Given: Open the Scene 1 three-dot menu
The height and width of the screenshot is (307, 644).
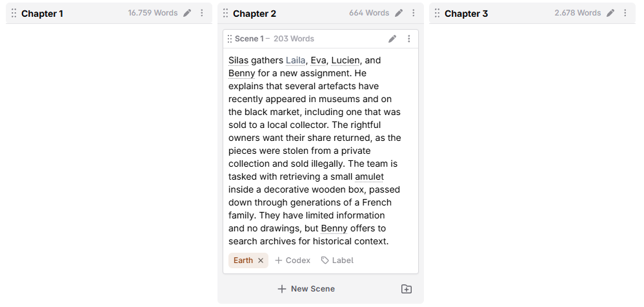Looking at the screenshot, I should coord(408,39).
